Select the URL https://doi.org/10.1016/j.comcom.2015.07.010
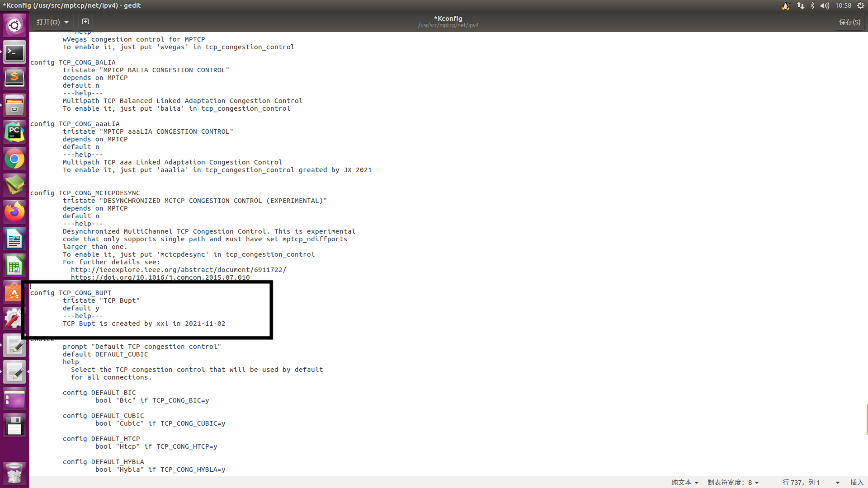Image resolution: width=868 pixels, height=488 pixels. [160, 277]
